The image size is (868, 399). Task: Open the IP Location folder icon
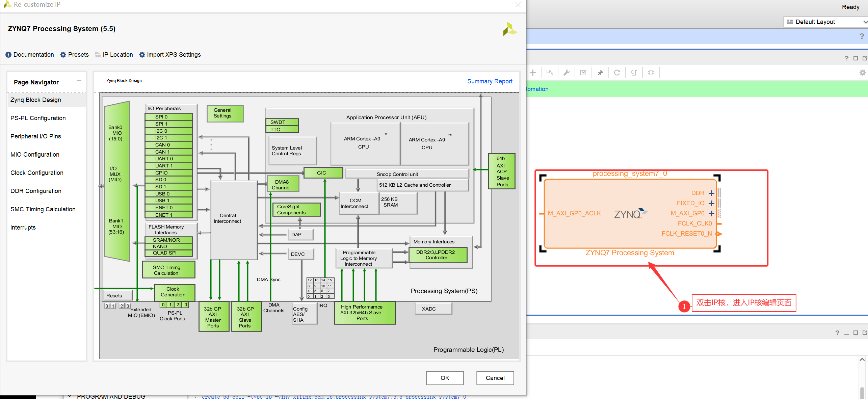98,55
